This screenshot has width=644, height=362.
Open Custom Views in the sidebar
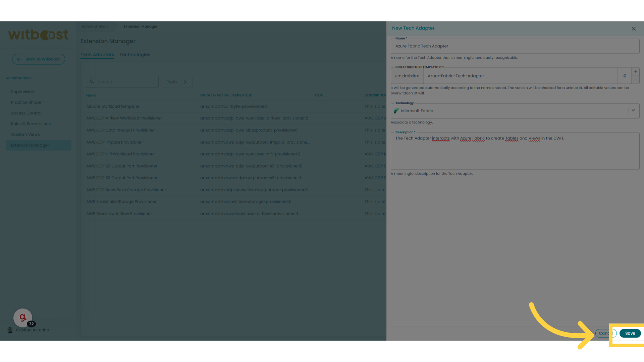tap(25, 134)
